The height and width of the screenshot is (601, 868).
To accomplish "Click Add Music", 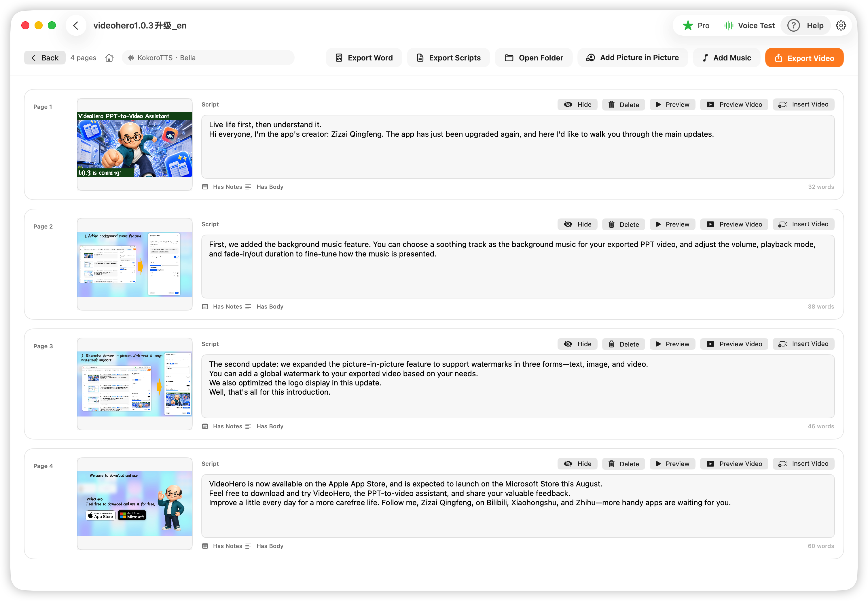I will tap(726, 58).
